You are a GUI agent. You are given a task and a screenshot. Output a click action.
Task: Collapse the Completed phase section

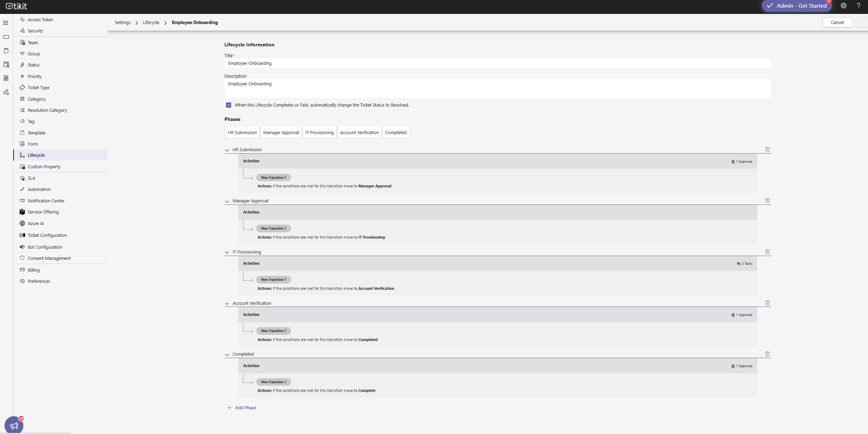click(227, 355)
